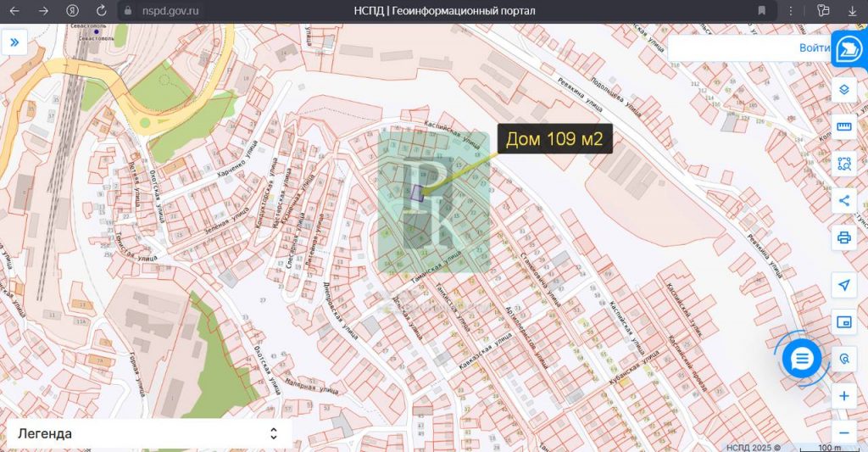
Task: Click the Охотская улица label near Харченко
Action: click(x=157, y=196)
